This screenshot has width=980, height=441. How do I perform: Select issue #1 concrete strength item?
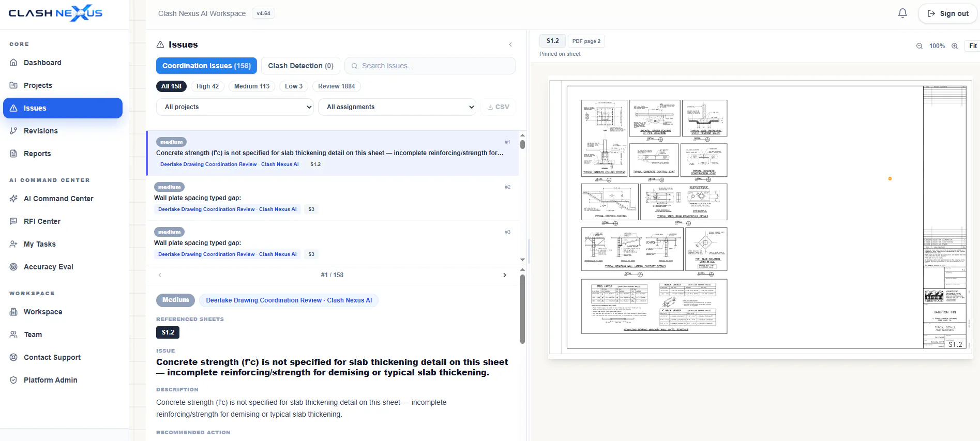(333, 153)
